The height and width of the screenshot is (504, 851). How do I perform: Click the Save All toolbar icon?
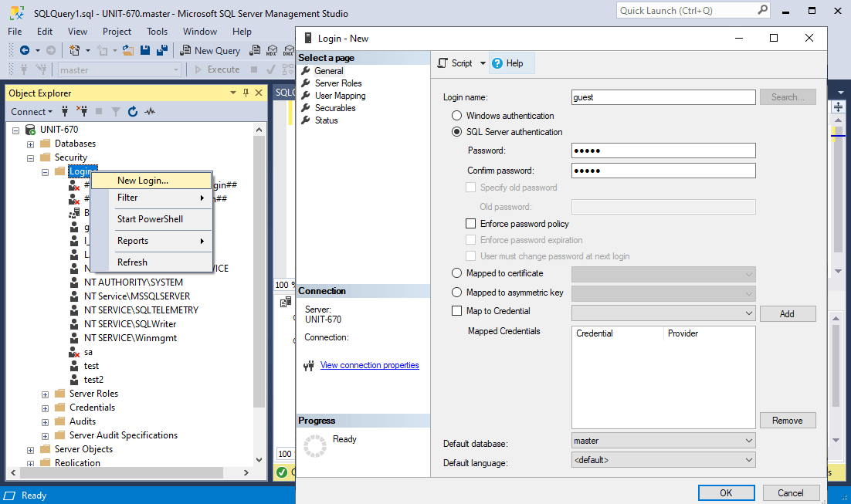162,50
